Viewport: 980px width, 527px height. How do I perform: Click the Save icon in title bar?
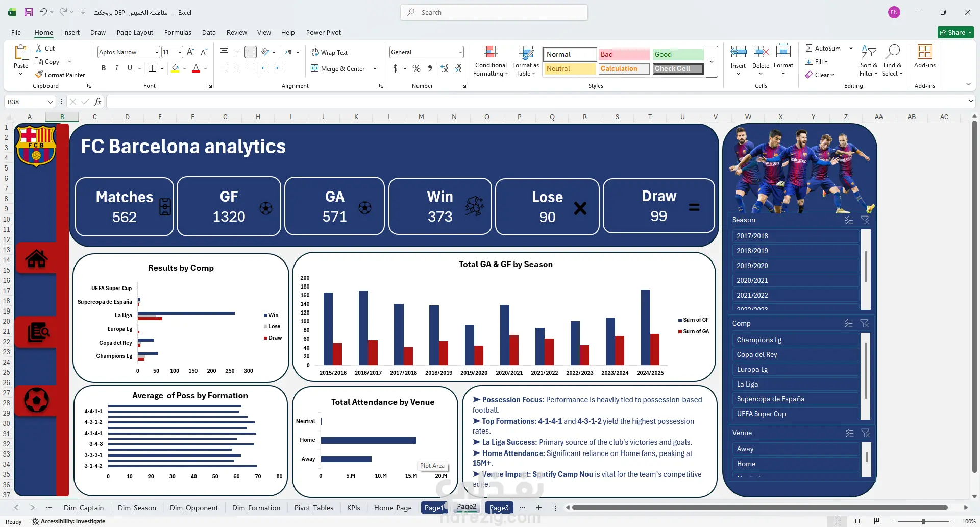[29, 12]
